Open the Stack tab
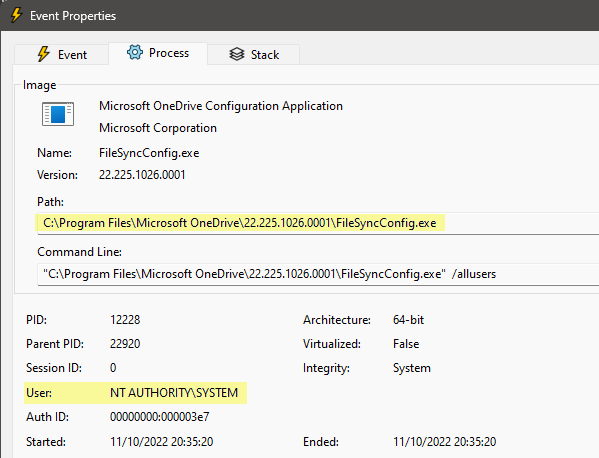 [x=254, y=54]
